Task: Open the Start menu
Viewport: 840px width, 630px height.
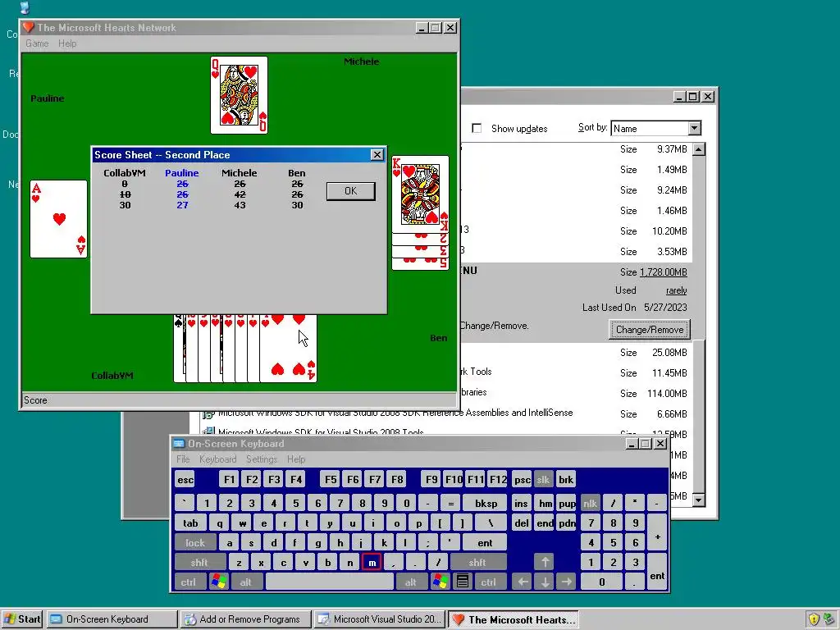Action: [x=22, y=619]
